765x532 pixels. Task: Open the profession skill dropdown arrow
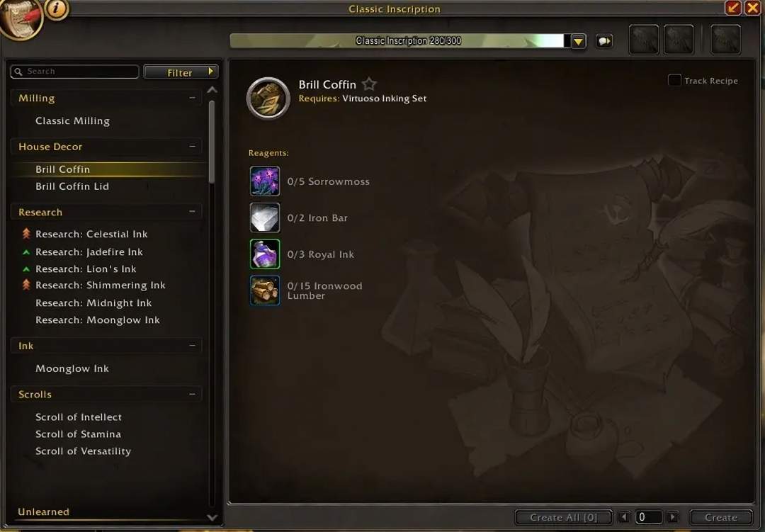tap(578, 41)
